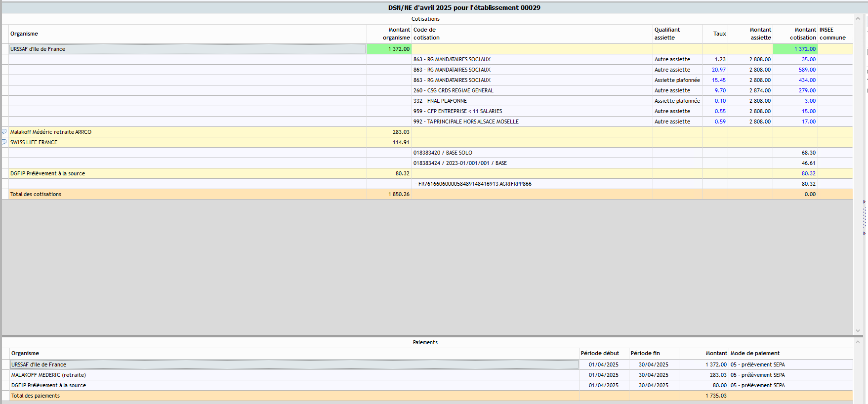This screenshot has height=404, width=868.
Task: Click the 35.00 cotisation amount
Action: [809, 59]
